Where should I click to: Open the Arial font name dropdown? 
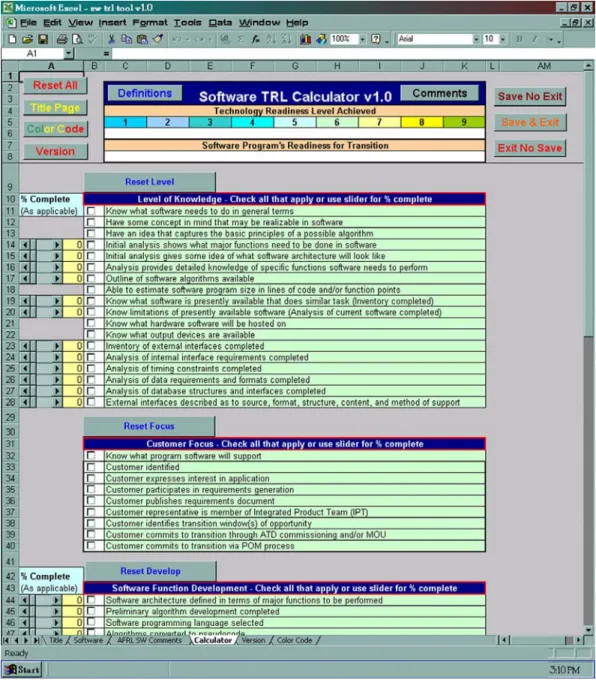476,39
